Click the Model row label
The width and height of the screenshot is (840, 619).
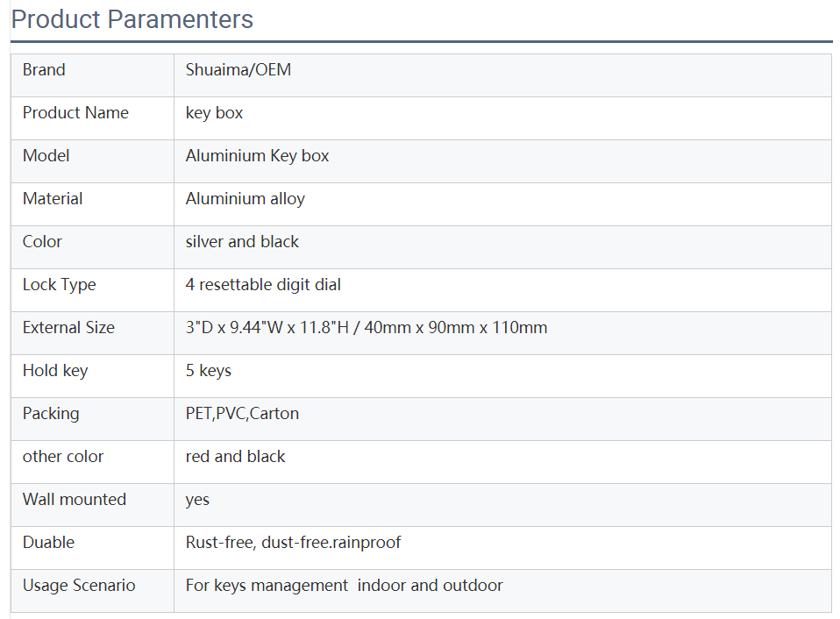click(x=46, y=156)
